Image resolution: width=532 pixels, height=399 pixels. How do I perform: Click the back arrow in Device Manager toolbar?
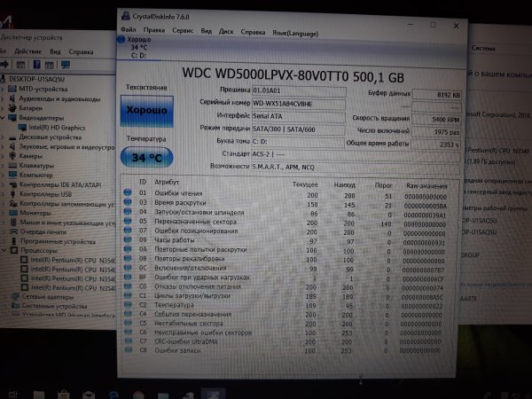point(5,64)
